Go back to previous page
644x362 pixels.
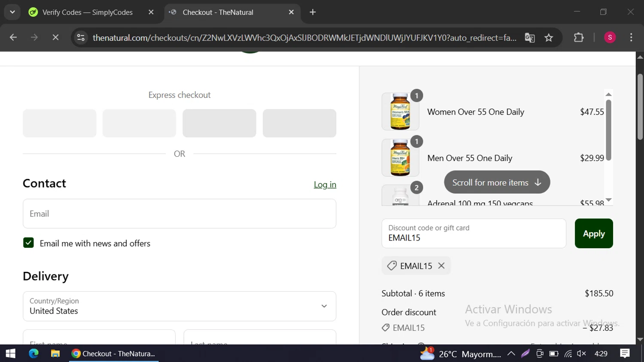[13, 38]
